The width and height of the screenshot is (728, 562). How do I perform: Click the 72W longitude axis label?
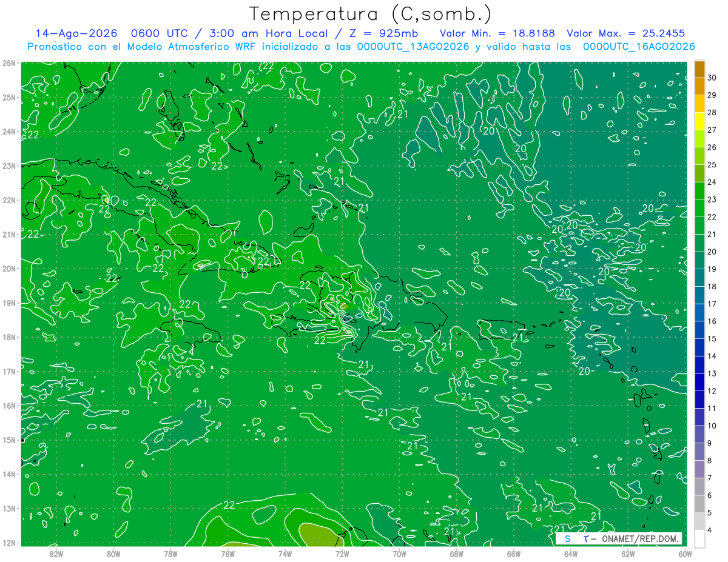click(x=342, y=553)
